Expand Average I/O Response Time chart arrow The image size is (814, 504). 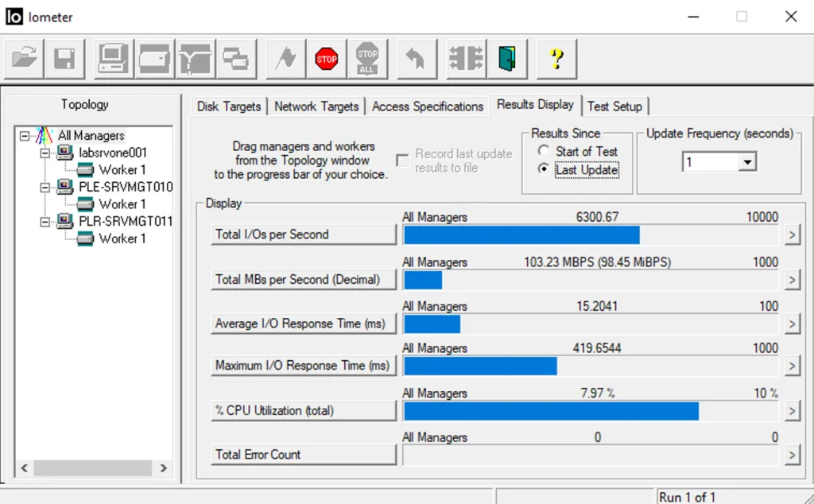[792, 324]
